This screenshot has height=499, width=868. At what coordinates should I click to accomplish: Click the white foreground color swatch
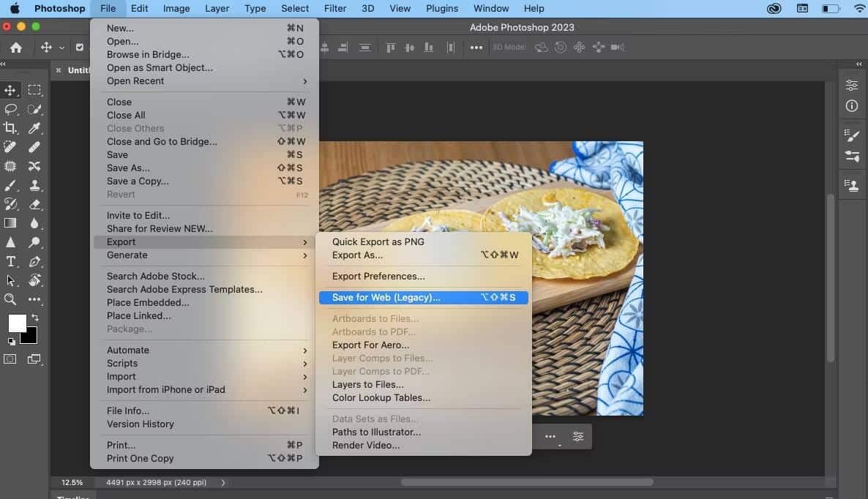[x=16, y=323]
